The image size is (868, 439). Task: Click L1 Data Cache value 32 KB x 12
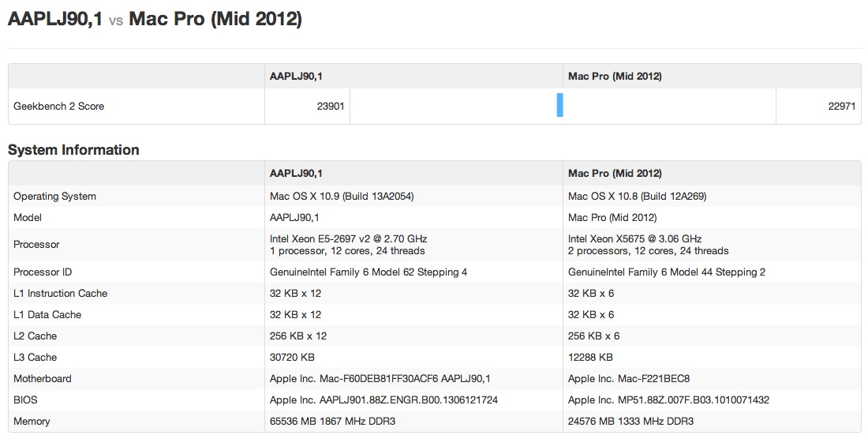click(x=296, y=315)
